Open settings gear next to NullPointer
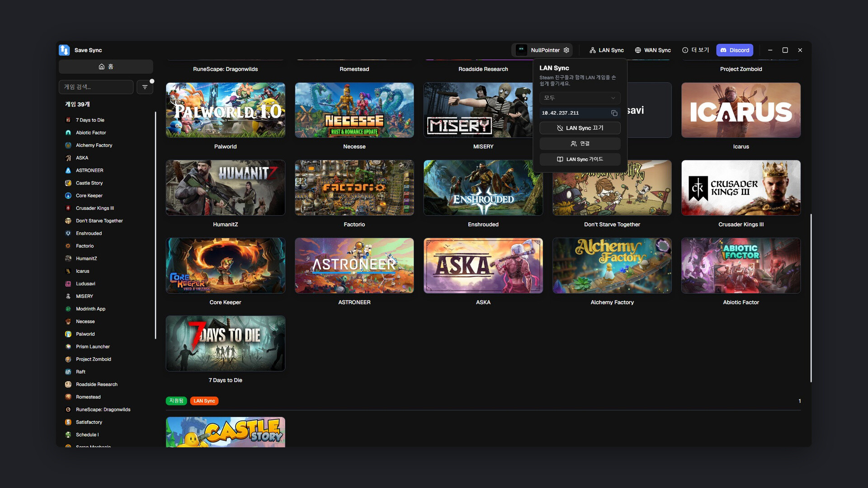 [566, 50]
